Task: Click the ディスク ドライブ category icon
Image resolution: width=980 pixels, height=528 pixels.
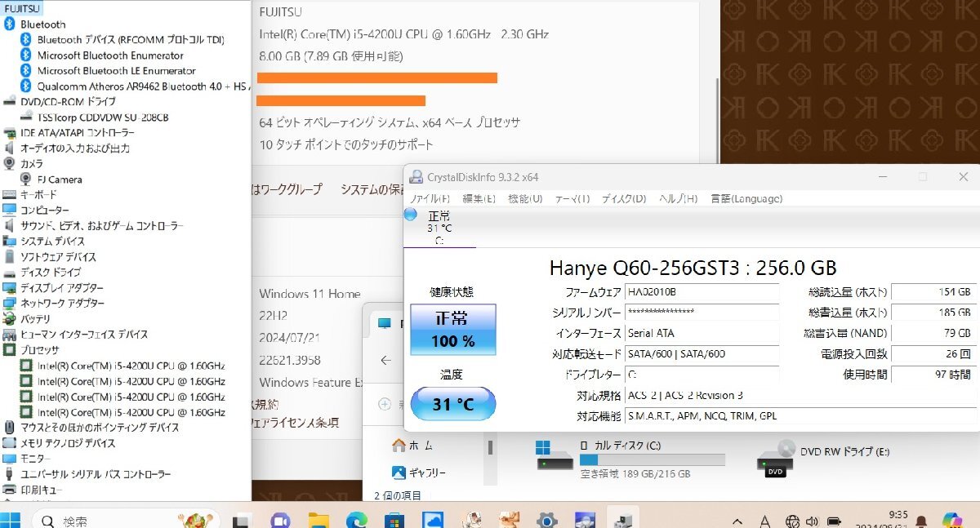Action: (10, 273)
